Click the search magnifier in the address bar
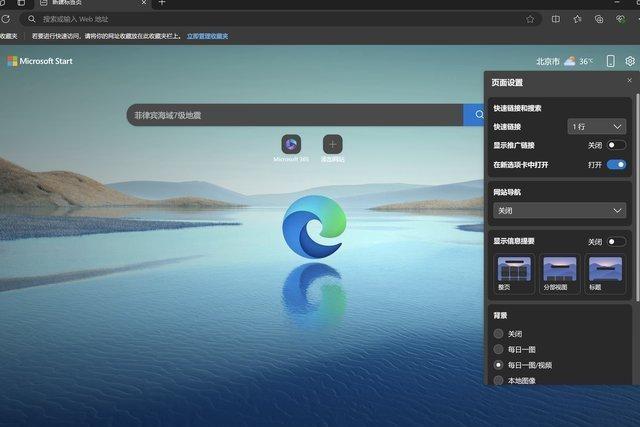The width and height of the screenshot is (640, 427). pos(31,19)
